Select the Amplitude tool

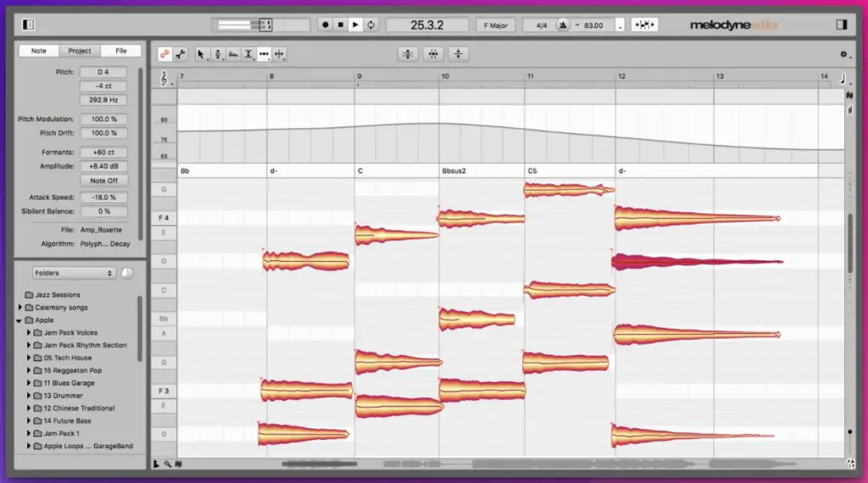pos(248,53)
